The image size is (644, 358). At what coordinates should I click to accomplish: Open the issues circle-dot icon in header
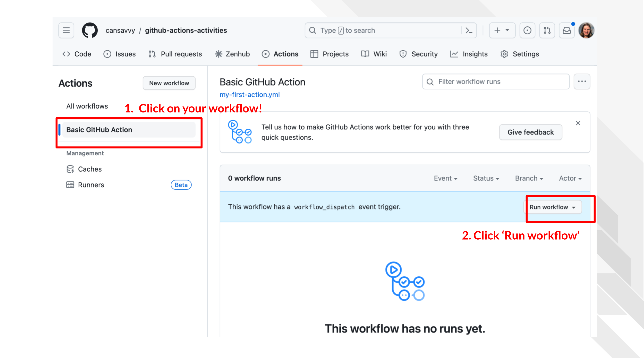point(527,30)
